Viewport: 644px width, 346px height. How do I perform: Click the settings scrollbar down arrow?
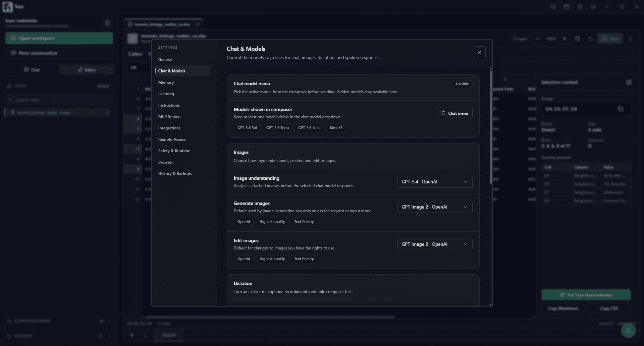[491, 305]
